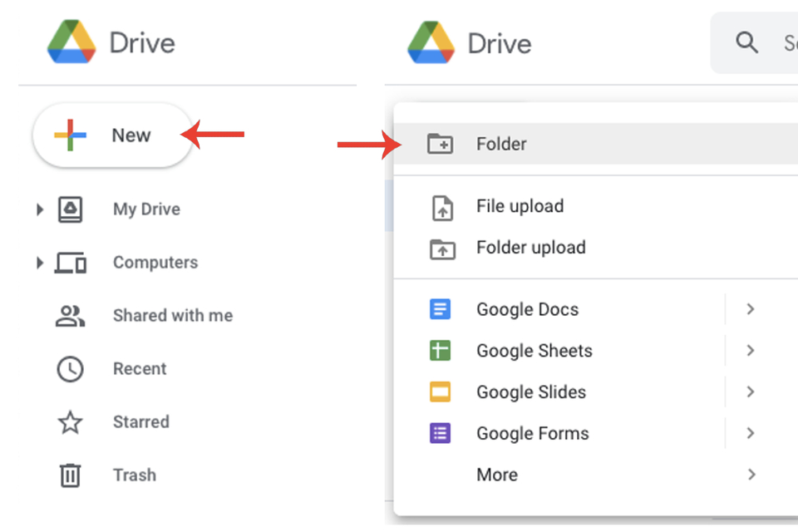Expand the Google Sheets submenu chevron

pyautogui.click(x=751, y=351)
